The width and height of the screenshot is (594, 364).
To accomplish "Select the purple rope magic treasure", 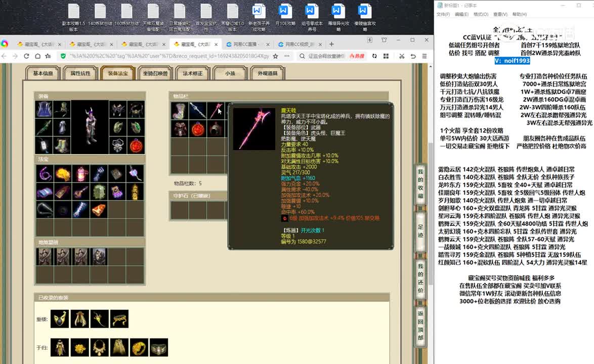I will coord(45,174).
